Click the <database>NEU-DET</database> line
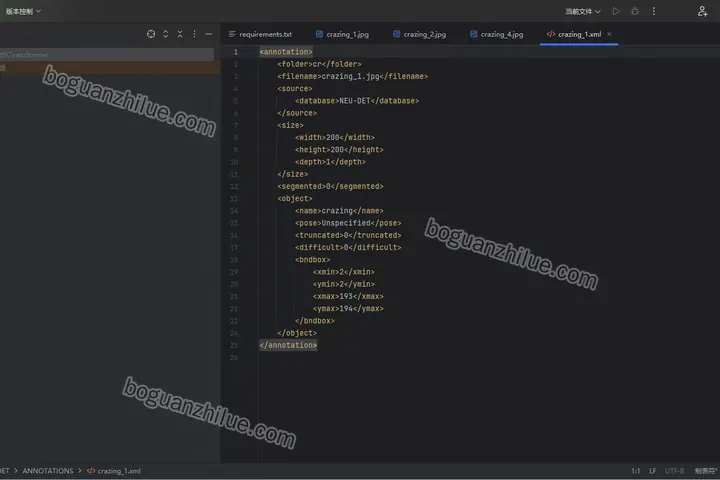 (x=357, y=101)
